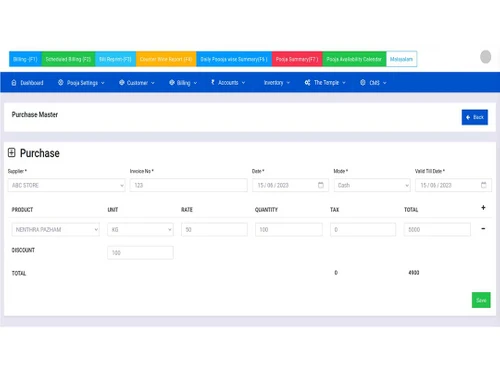Screen dimensions: 500x375
Task: Click the QUANTITY column header
Action: tap(266, 210)
